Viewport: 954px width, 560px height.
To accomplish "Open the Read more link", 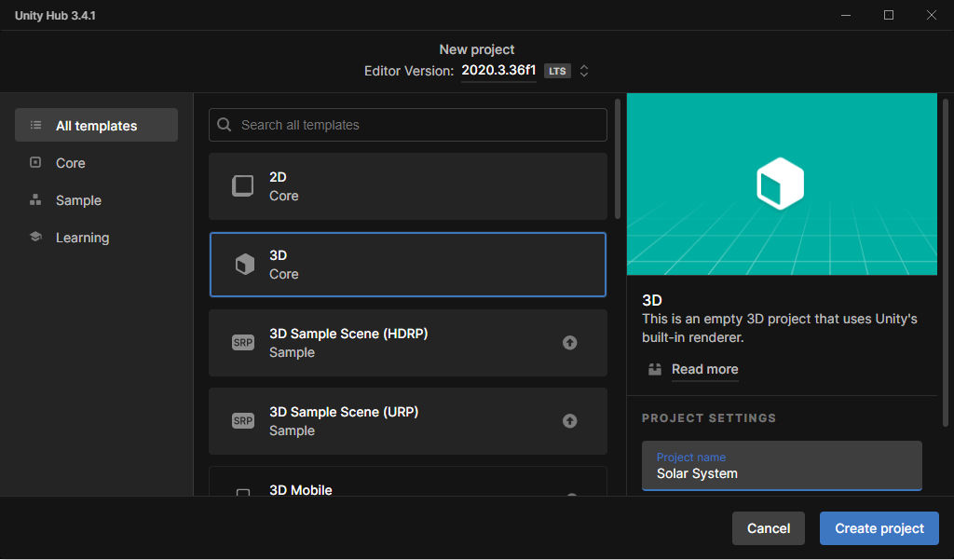I will (704, 370).
